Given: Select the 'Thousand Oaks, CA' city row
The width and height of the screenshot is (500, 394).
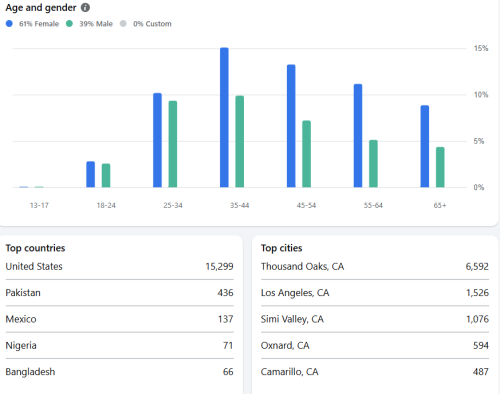Looking at the screenshot, I should 375,266.
